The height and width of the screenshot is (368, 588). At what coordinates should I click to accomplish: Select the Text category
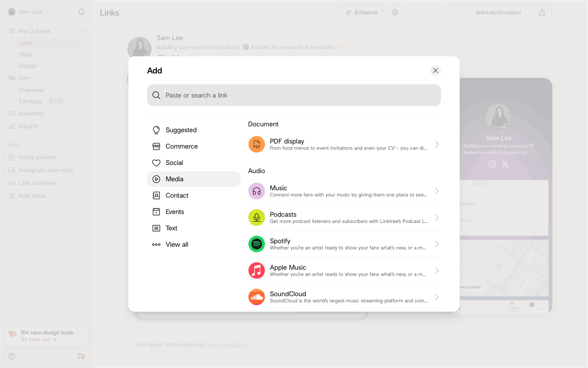194,228
